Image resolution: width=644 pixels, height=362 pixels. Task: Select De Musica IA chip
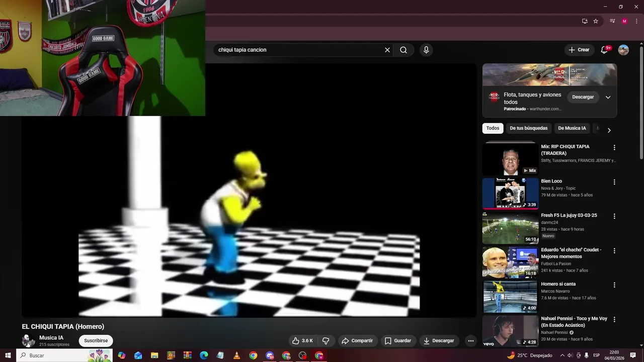[572, 128]
